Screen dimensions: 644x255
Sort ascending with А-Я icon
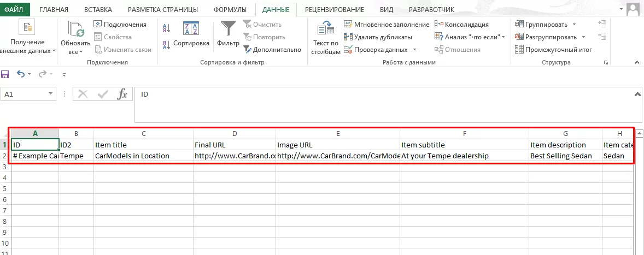point(166,28)
